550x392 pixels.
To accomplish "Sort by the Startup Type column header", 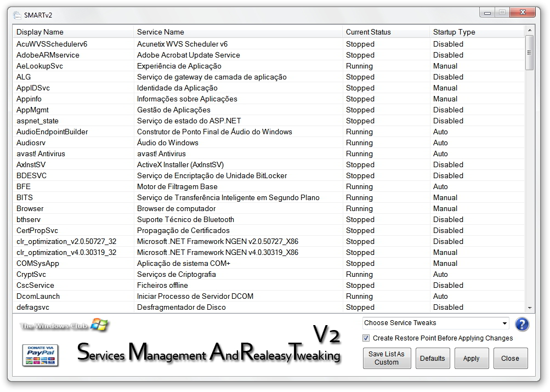I will [477, 32].
